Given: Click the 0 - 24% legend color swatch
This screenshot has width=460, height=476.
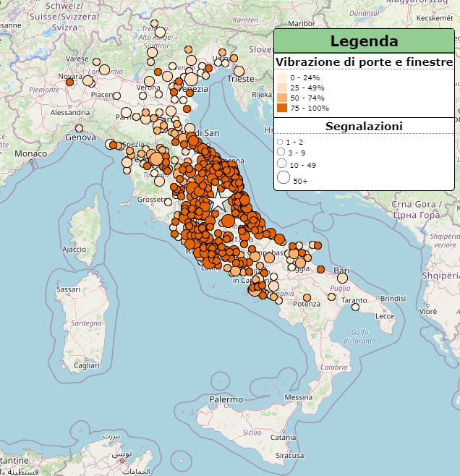Looking at the screenshot, I should point(281,77).
